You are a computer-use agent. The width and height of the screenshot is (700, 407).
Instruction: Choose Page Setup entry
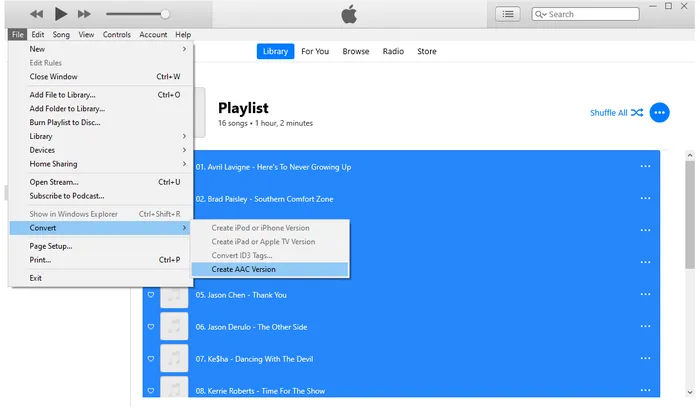[x=101, y=246]
